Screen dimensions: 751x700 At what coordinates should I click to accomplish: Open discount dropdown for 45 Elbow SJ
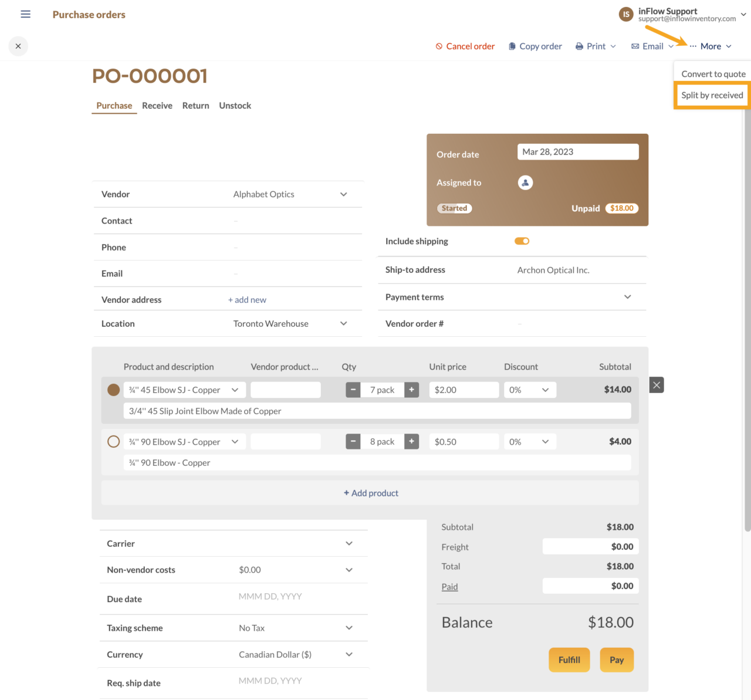[x=530, y=390]
